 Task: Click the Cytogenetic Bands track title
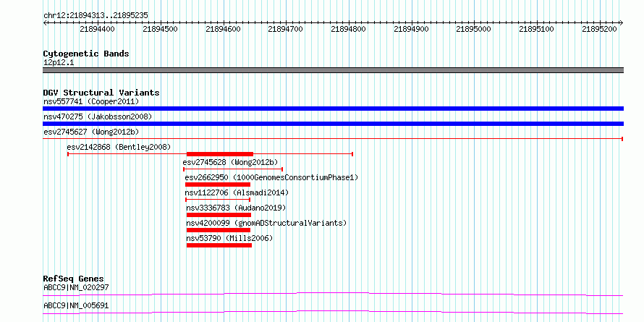86,54
